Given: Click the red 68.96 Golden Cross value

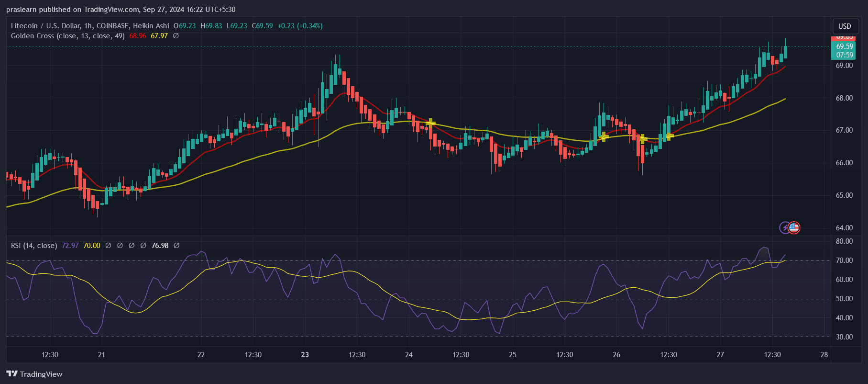Looking at the screenshot, I should 138,36.
